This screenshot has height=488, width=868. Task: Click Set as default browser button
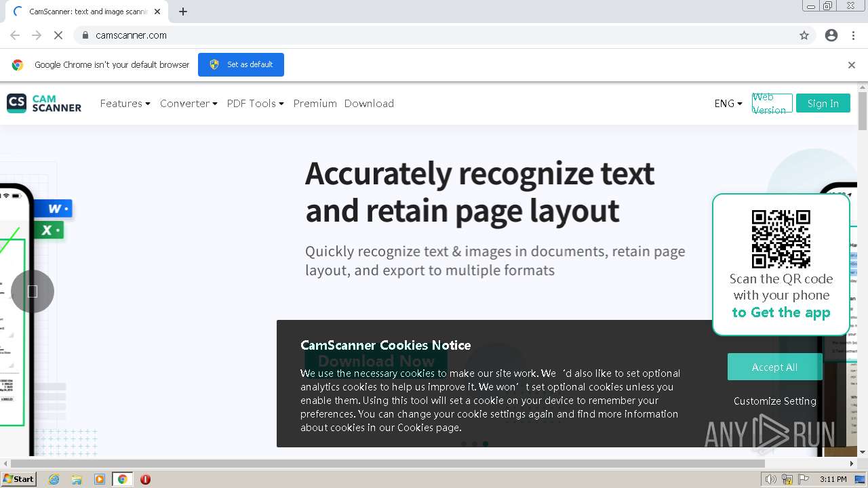pos(241,64)
